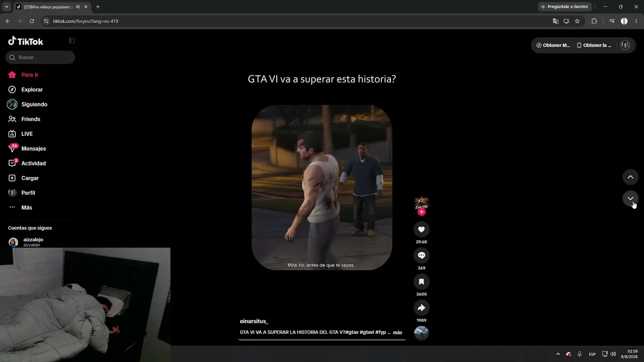Switch the ESP keyboard language
Image resolution: width=644 pixels, height=362 pixels.
pyautogui.click(x=592, y=354)
